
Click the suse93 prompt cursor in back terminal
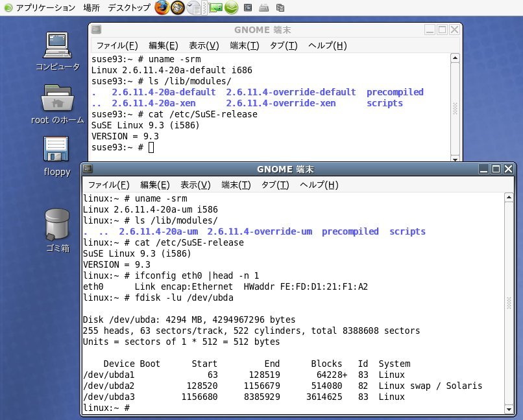pyautogui.click(x=151, y=147)
